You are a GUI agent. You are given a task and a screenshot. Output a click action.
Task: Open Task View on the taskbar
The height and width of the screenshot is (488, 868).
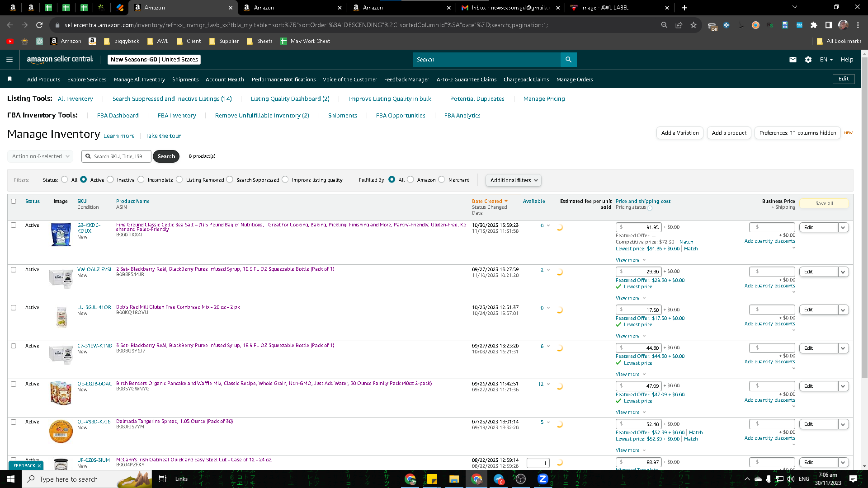pyautogui.click(x=163, y=479)
